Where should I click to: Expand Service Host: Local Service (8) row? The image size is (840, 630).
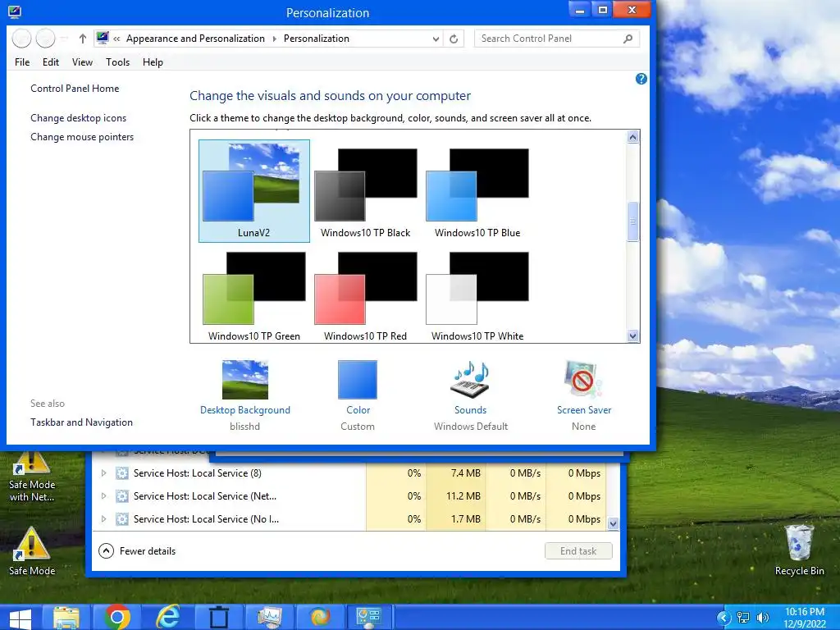pyautogui.click(x=103, y=473)
